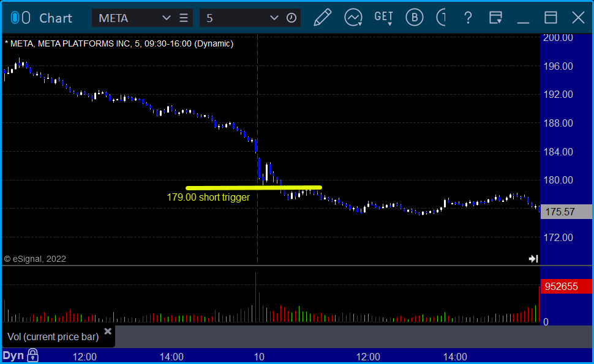Click the Chart window title
594x364 pixels.
[56, 18]
